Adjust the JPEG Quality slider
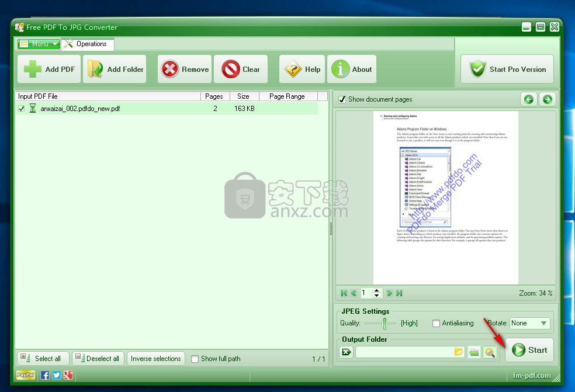This screenshot has height=392, width=575. 385,324
